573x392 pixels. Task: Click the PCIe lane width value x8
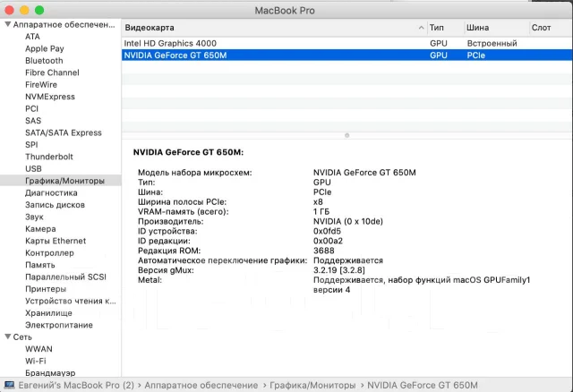318,201
